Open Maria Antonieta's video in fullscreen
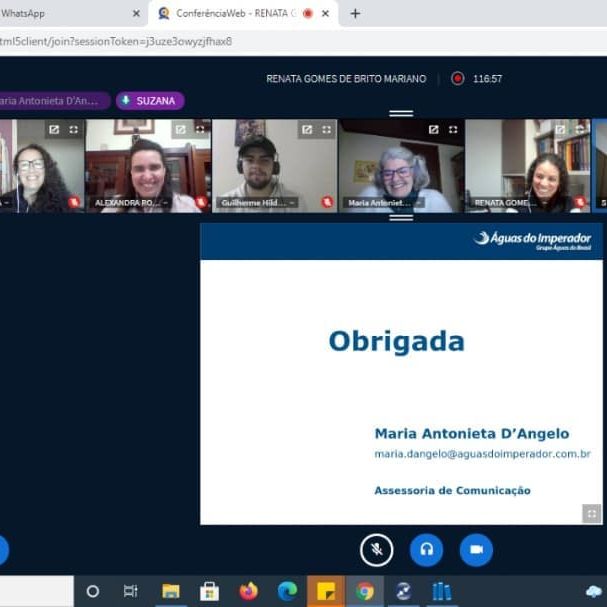This screenshot has width=607, height=607. click(453, 129)
